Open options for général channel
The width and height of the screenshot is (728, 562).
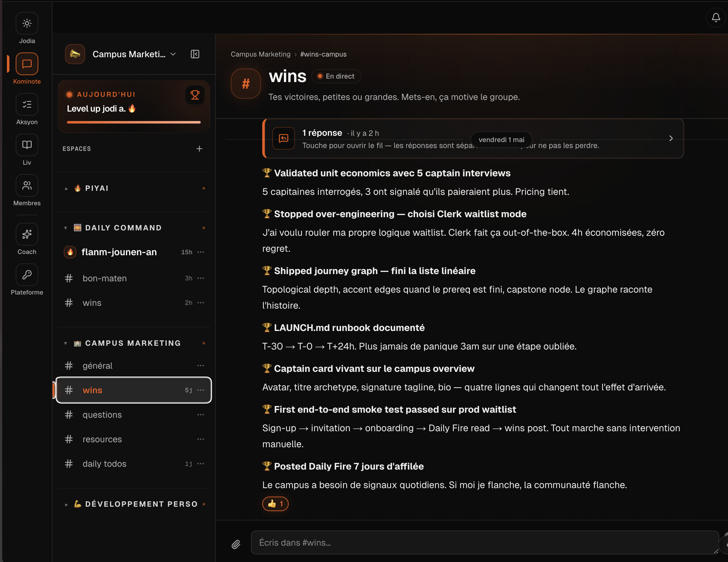tap(201, 366)
